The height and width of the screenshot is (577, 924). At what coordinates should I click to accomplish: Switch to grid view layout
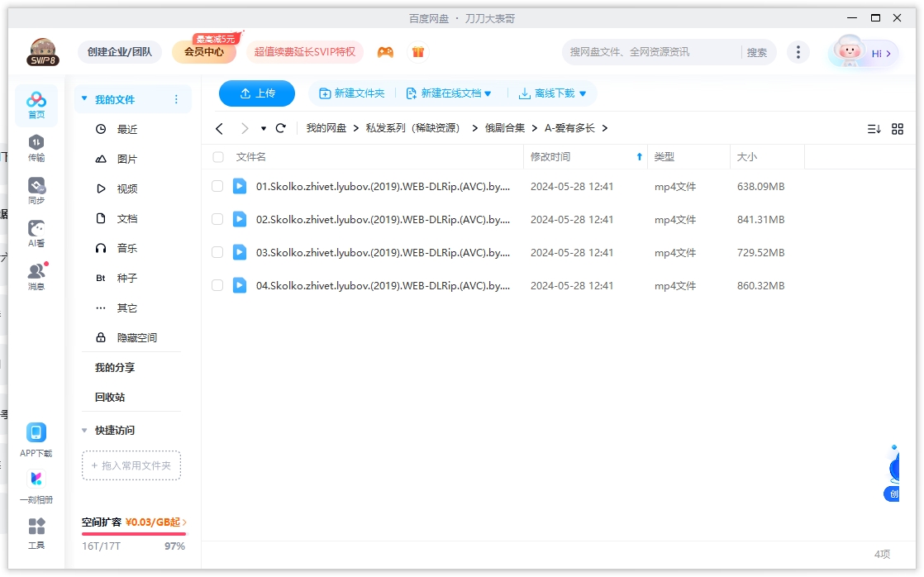pos(898,128)
